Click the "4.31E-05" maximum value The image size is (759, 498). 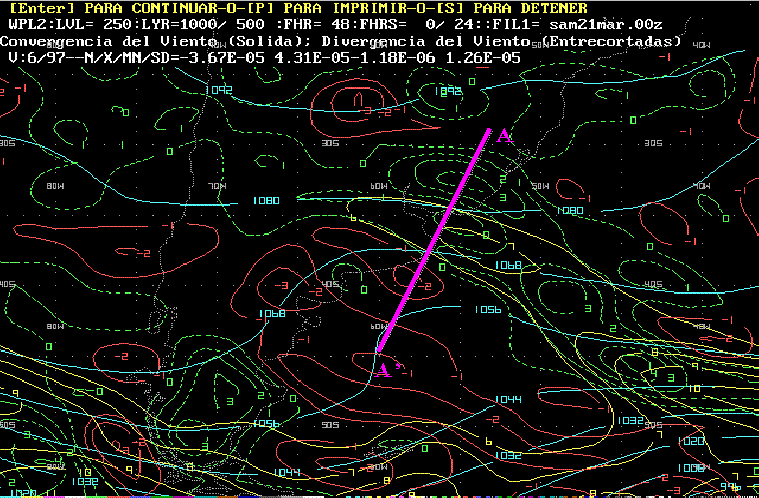(x=313, y=59)
